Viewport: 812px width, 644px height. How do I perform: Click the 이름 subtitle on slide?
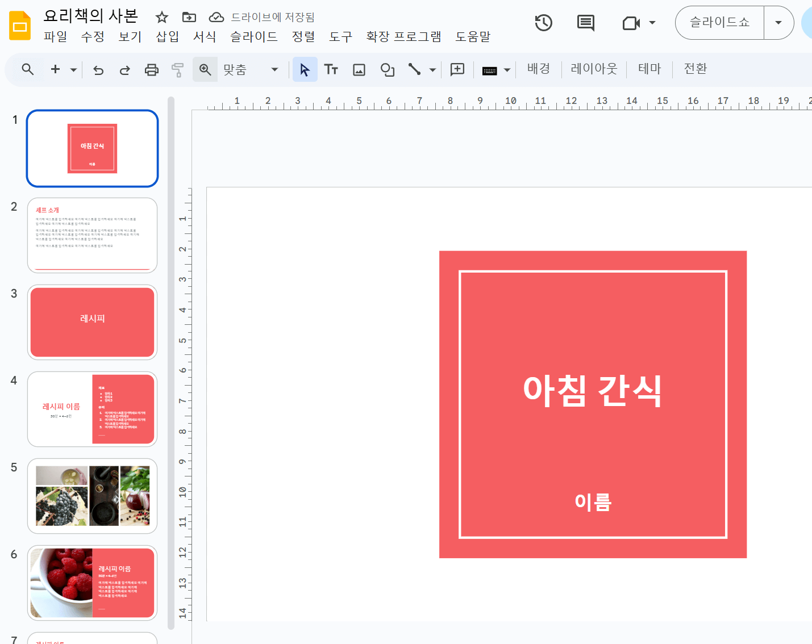(593, 502)
